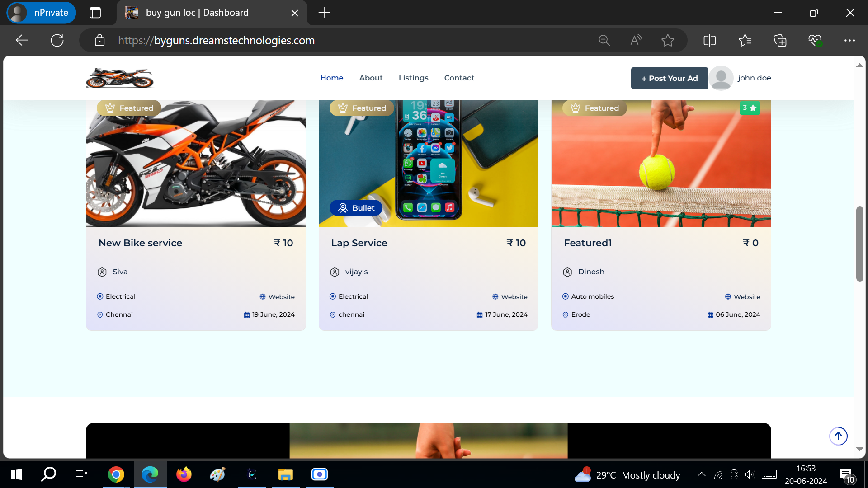Open browser Settings and more menu

click(849, 40)
